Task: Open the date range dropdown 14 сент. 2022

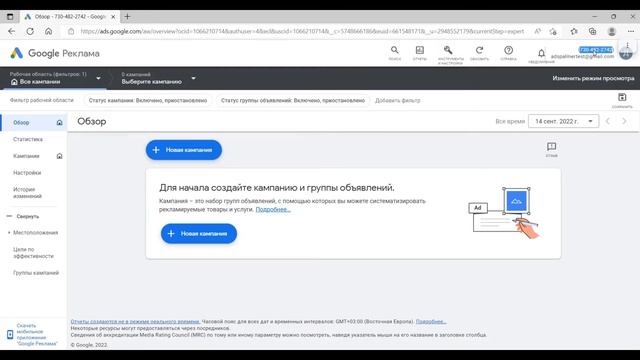Action: 563,121
